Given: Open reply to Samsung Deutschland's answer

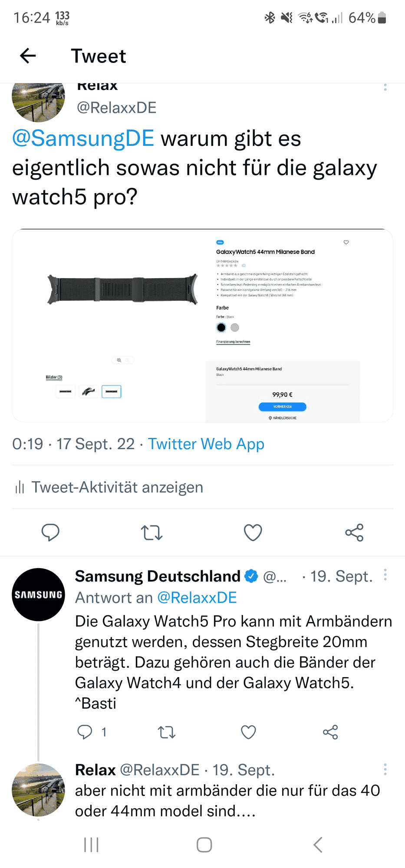Looking at the screenshot, I should tap(85, 732).
